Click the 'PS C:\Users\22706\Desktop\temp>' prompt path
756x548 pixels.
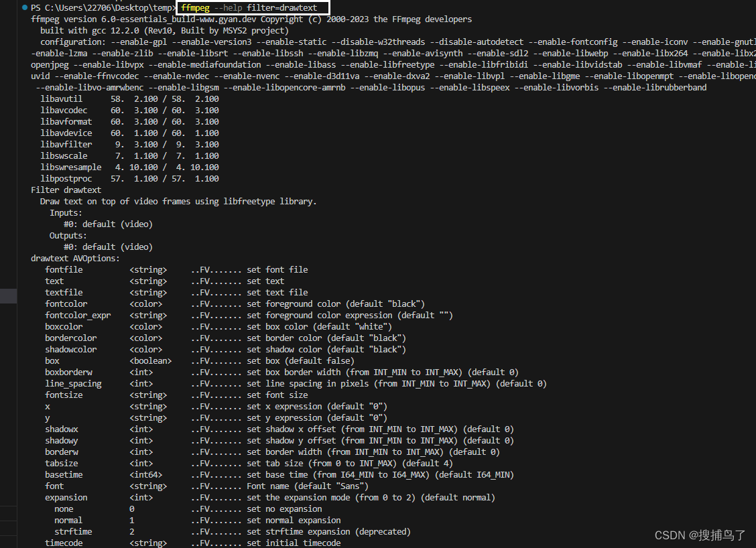103,8
